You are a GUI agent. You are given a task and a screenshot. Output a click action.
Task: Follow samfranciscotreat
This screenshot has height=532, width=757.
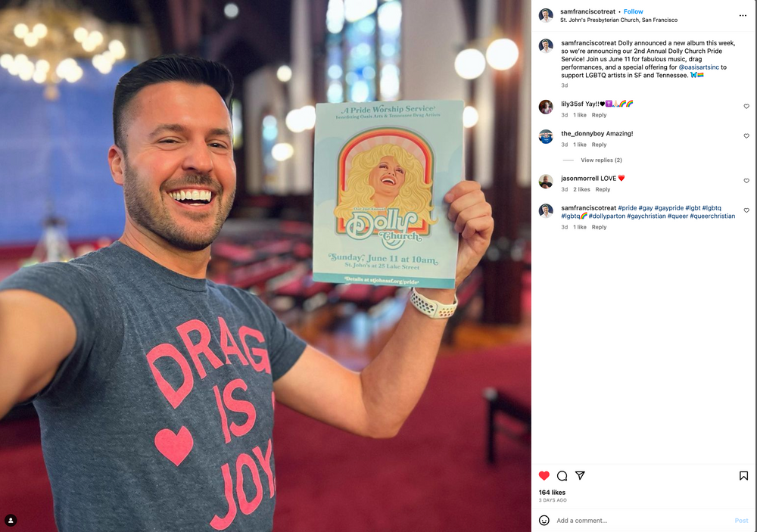633,11
